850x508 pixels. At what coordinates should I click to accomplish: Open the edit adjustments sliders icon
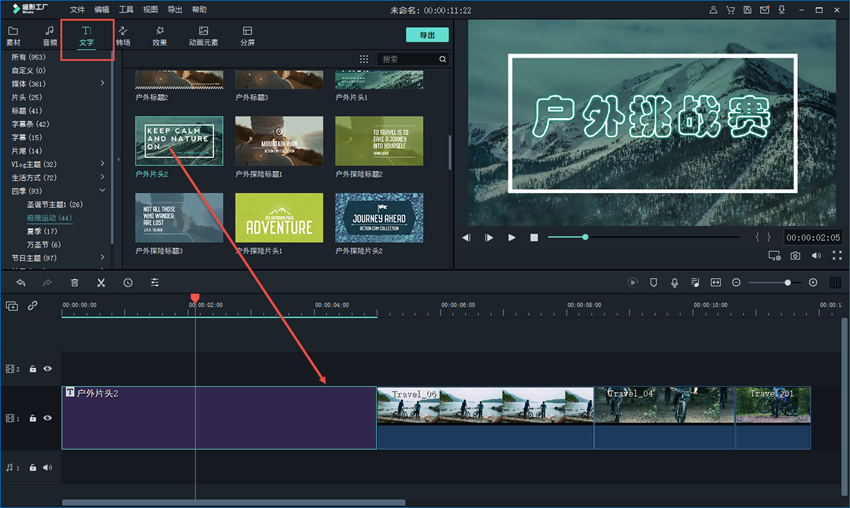click(x=154, y=282)
